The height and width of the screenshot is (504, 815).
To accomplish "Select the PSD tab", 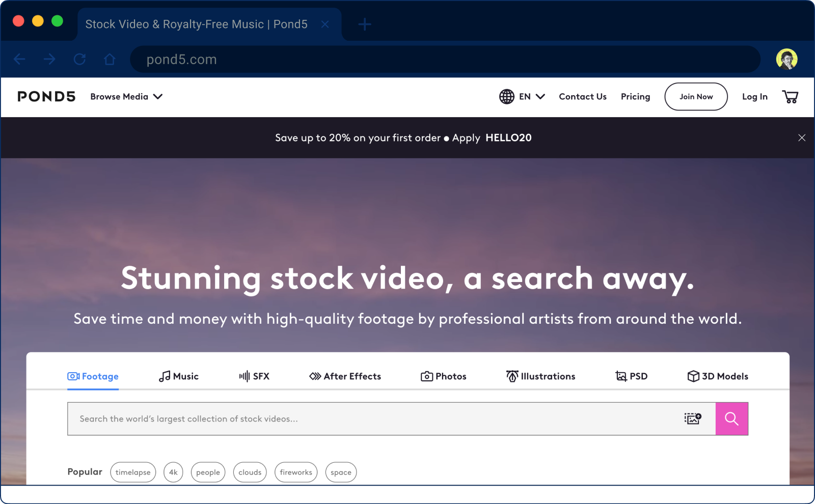I will click(632, 376).
